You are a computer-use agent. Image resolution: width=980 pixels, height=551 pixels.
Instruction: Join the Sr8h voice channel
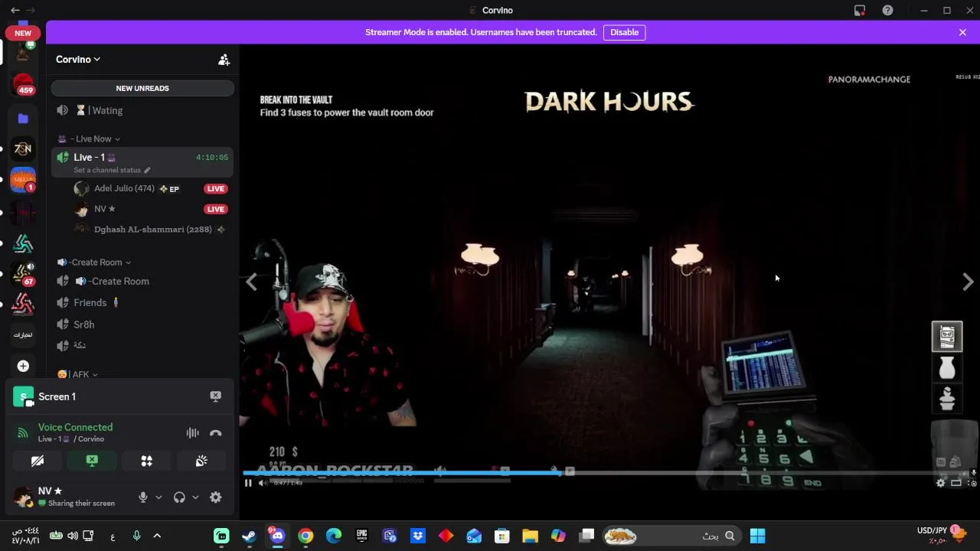pos(142,324)
